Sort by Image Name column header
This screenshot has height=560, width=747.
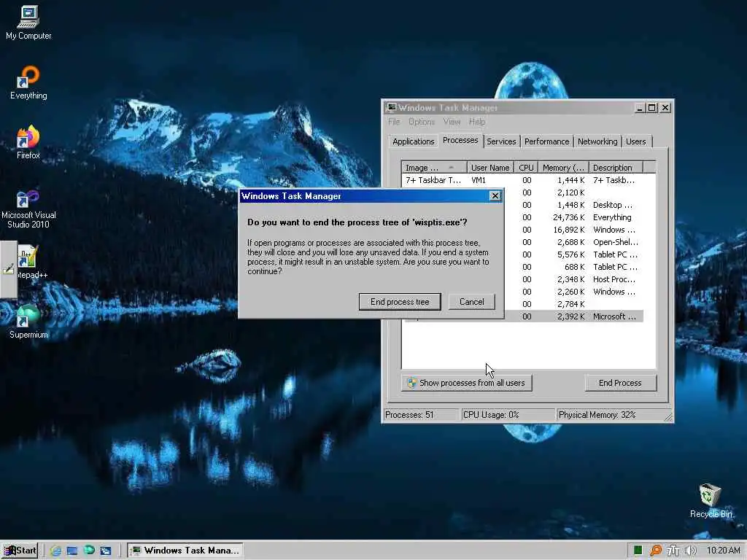point(434,168)
